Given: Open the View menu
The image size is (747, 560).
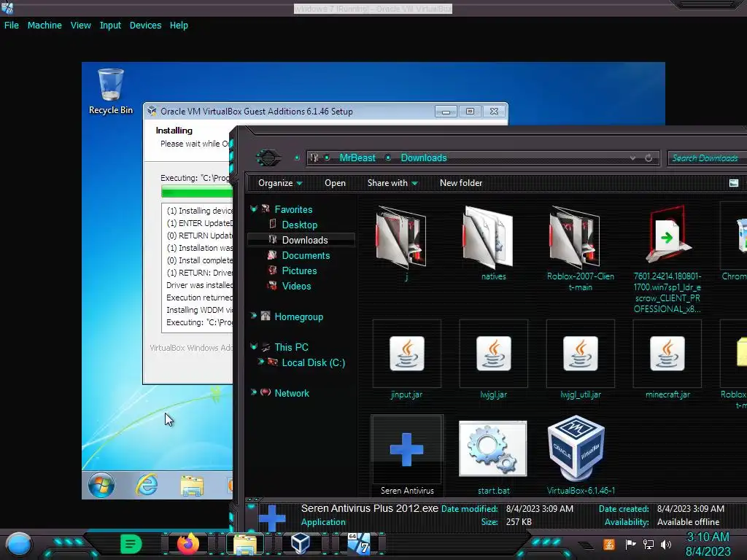Looking at the screenshot, I should tap(80, 26).
